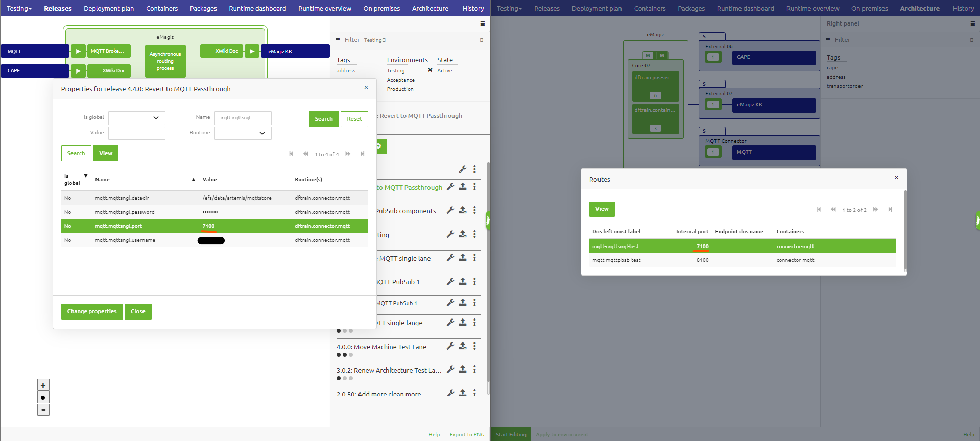
Task: Click the green Search button beside Reset
Action: pyautogui.click(x=324, y=119)
